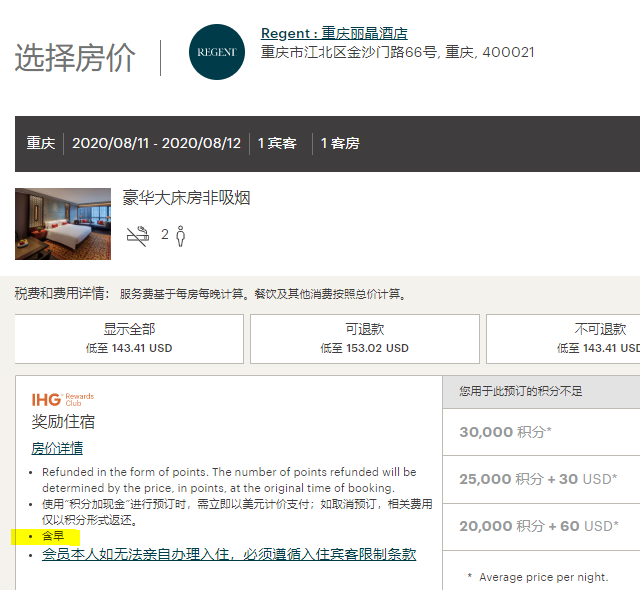This screenshot has height=590, width=640.
Task: Click the 1 客房 room count
Action: 340,143
